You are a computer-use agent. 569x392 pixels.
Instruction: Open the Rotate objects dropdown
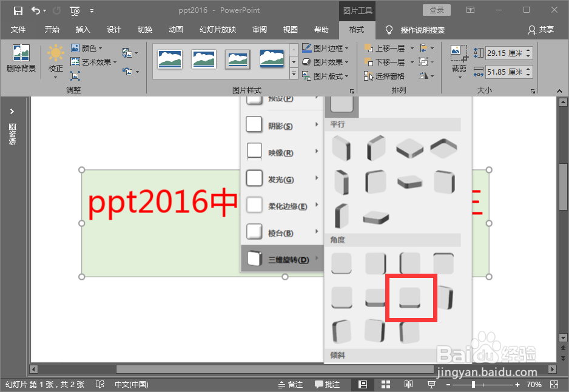427,76
